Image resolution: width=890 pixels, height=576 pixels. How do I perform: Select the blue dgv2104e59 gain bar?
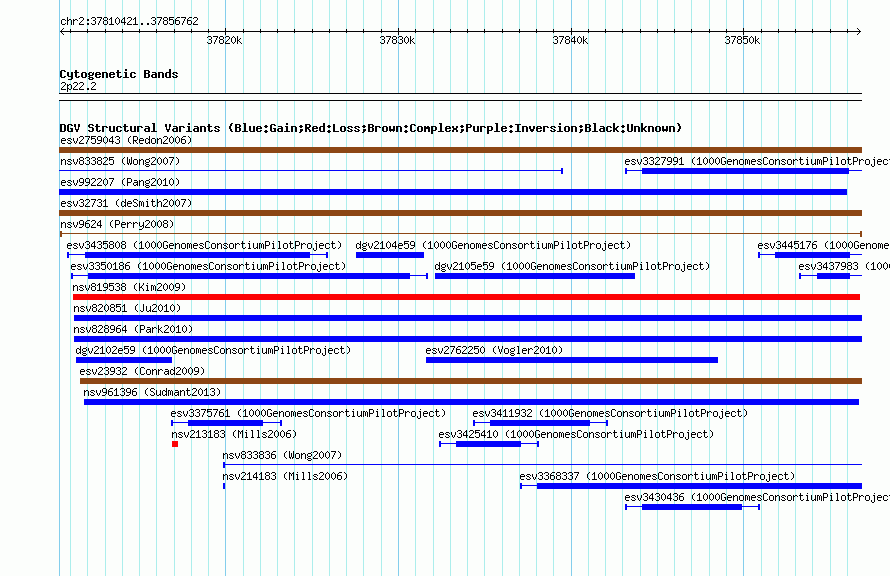(x=390, y=255)
